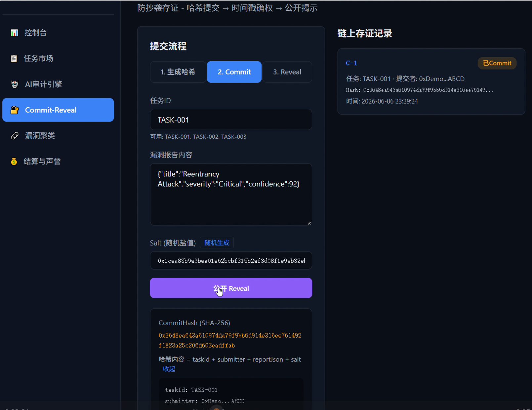Switch to step 3. Reveal
Viewport: 532px width, 410px height.
click(287, 72)
